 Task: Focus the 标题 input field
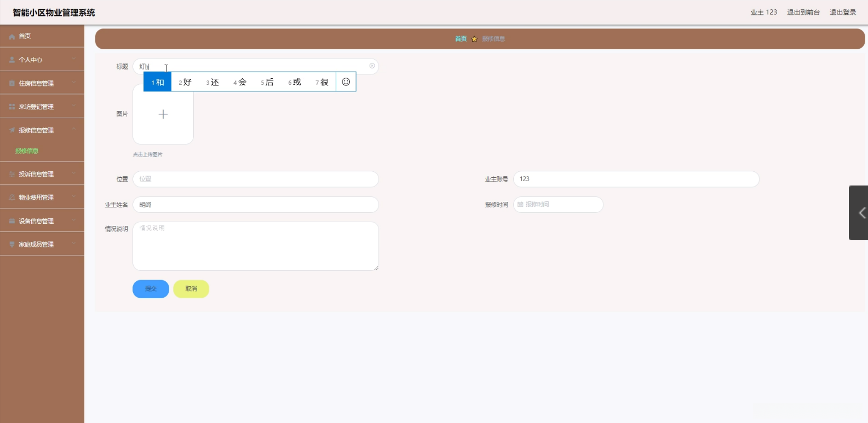pos(256,66)
